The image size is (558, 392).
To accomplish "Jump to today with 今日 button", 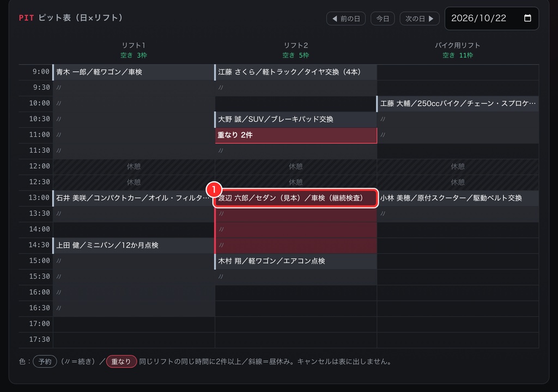I will click(x=383, y=19).
